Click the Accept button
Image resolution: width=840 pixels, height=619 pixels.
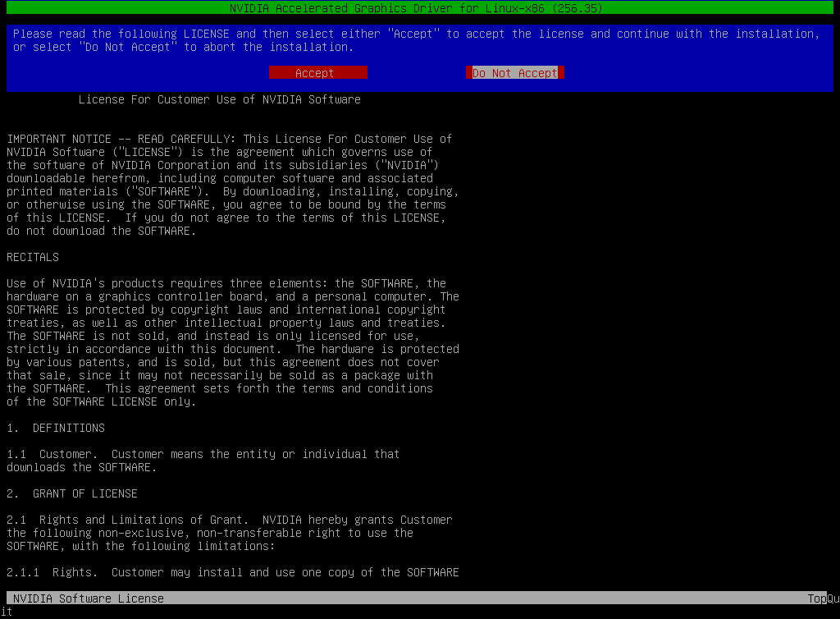(x=317, y=73)
